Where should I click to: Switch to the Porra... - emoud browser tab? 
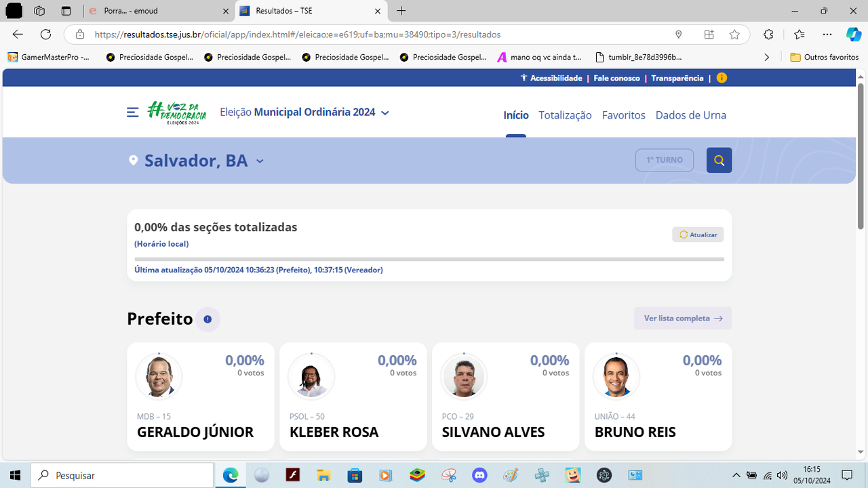[158, 11]
